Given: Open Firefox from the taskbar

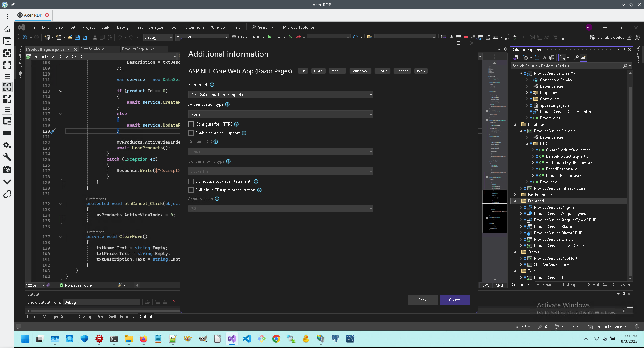Looking at the screenshot, I should [x=143, y=339].
